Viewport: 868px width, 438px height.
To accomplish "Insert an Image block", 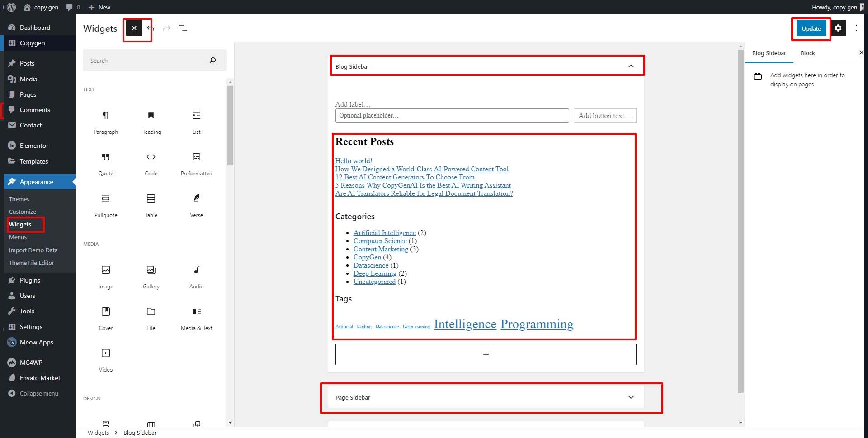I will (106, 277).
